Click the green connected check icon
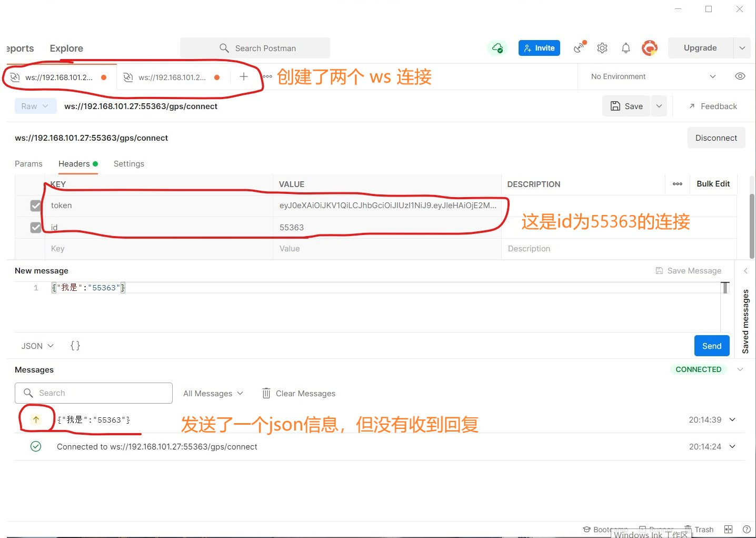 (x=36, y=447)
